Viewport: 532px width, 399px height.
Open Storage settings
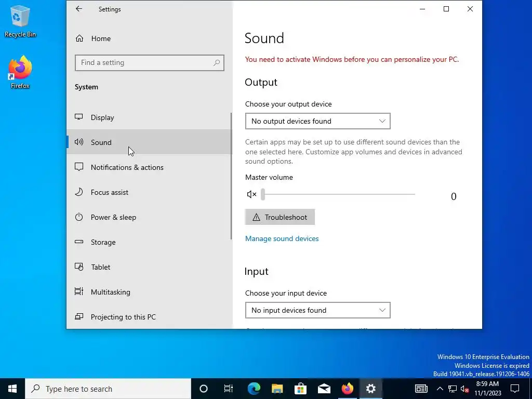coord(149,242)
